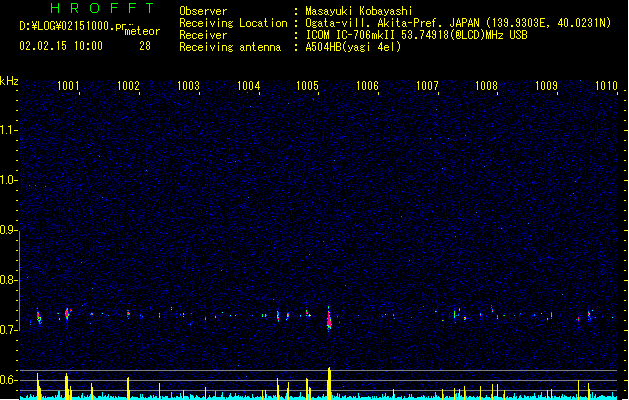Select the antenna value A504HB(yagi 4el)

tap(353, 47)
